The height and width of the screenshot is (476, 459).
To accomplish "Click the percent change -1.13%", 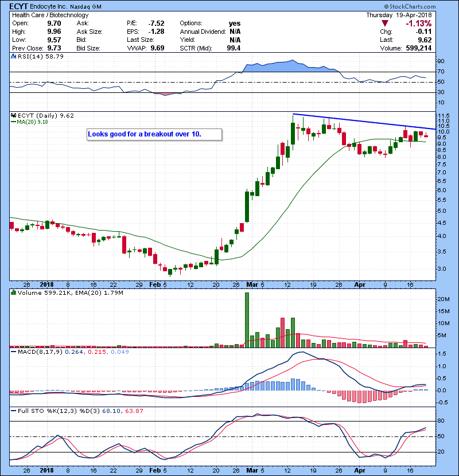I will (x=419, y=24).
